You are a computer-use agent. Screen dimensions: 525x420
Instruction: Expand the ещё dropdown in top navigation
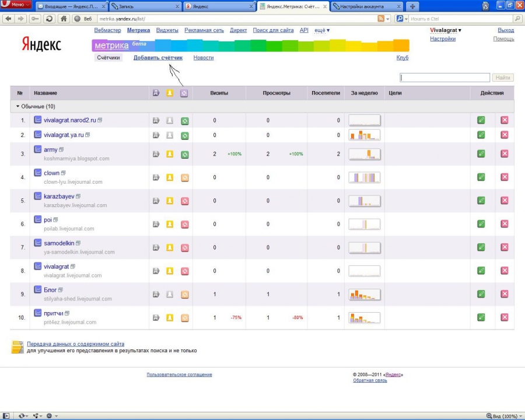pyautogui.click(x=322, y=30)
